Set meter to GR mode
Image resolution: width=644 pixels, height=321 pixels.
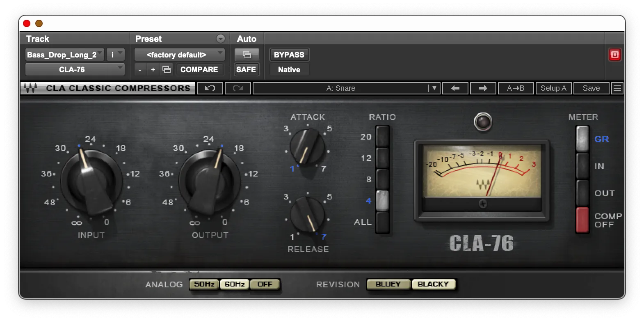pos(582,139)
